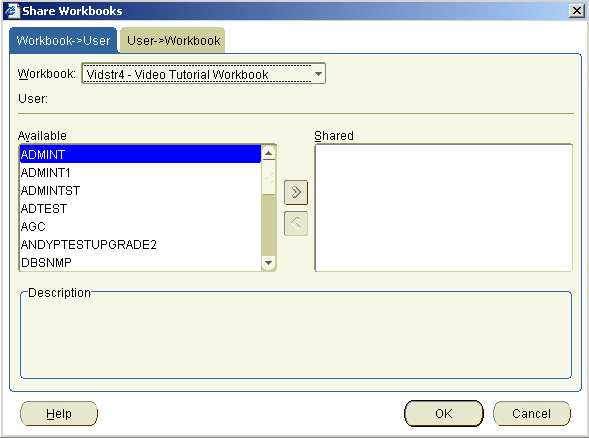Select ADMINTST in the Available list

(x=140, y=190)
